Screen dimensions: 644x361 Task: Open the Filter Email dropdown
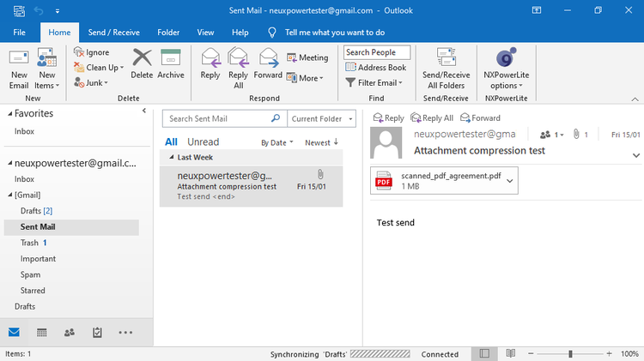pyautogui.click(x=374, y=82)
